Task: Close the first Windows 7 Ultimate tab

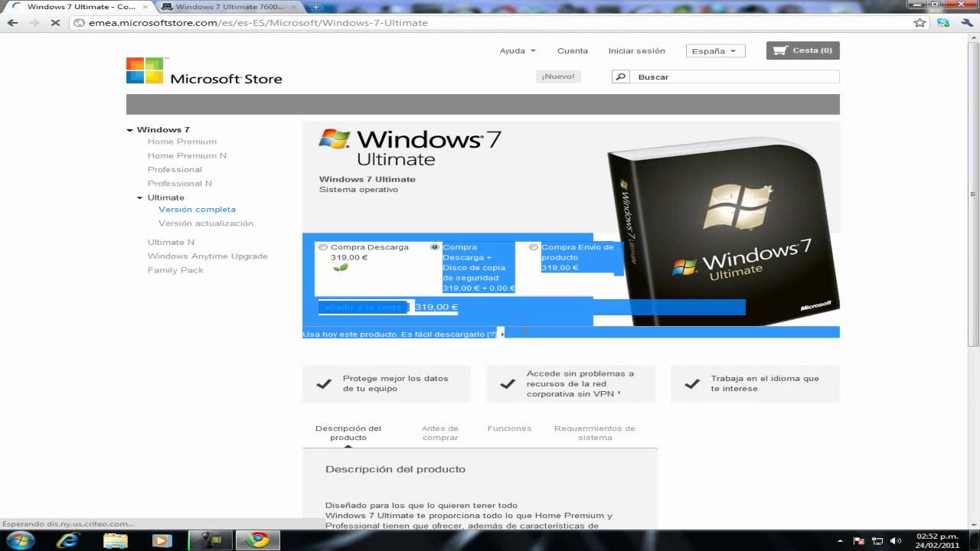Action: coord(145,7)
